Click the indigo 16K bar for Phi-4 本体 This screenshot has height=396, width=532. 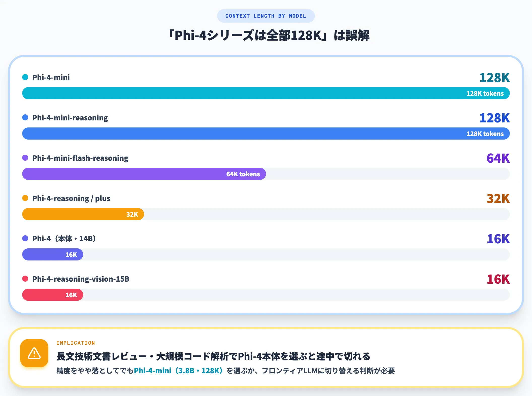(x=53, y=254)
